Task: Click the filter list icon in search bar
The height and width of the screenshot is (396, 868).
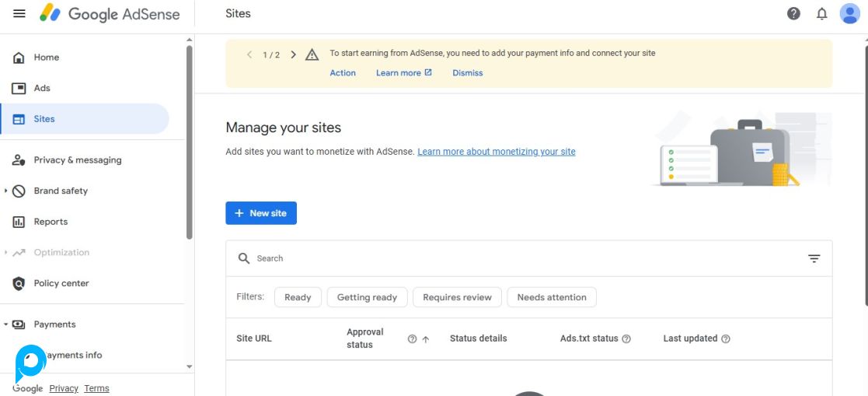Action: coord(814,258)
